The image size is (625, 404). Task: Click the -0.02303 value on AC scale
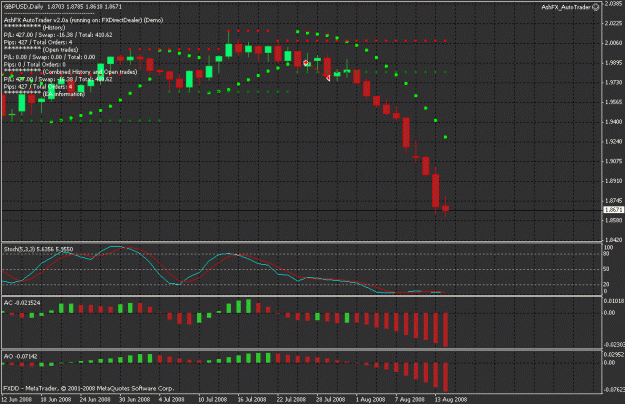pyautogui.click(x=614, y=345)
